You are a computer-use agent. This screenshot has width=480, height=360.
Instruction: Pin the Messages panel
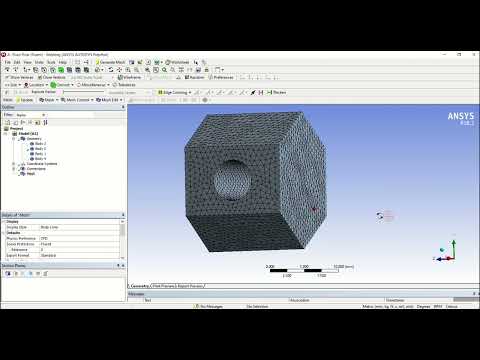point(474,294)
